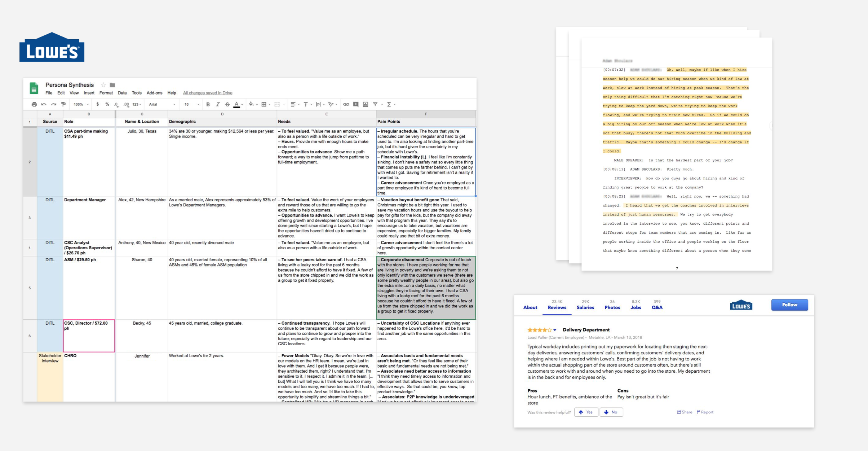Open the File menu
The image size is (868, 451).
[x=49, y=93]
